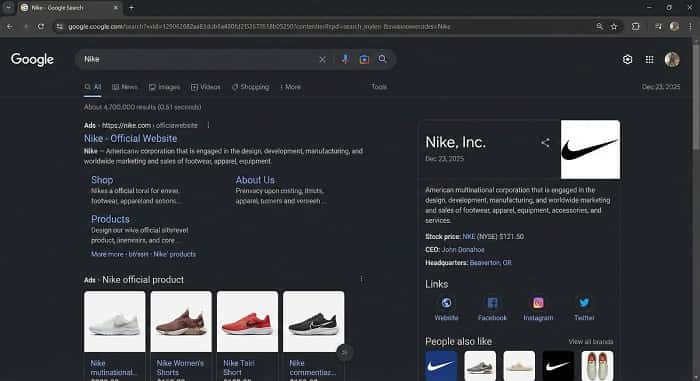Switch to the Images tab

click(164, 87)
